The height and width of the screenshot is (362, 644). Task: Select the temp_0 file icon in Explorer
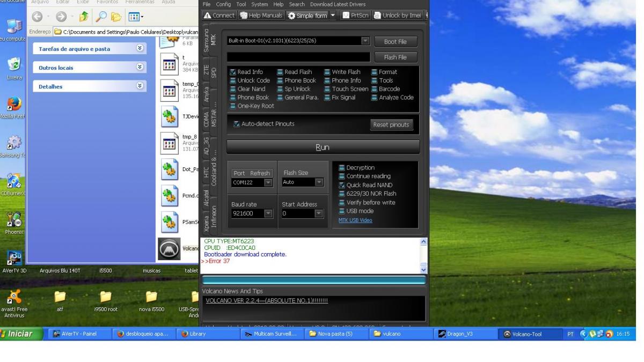pyautogui.click(x=170, y=90)
